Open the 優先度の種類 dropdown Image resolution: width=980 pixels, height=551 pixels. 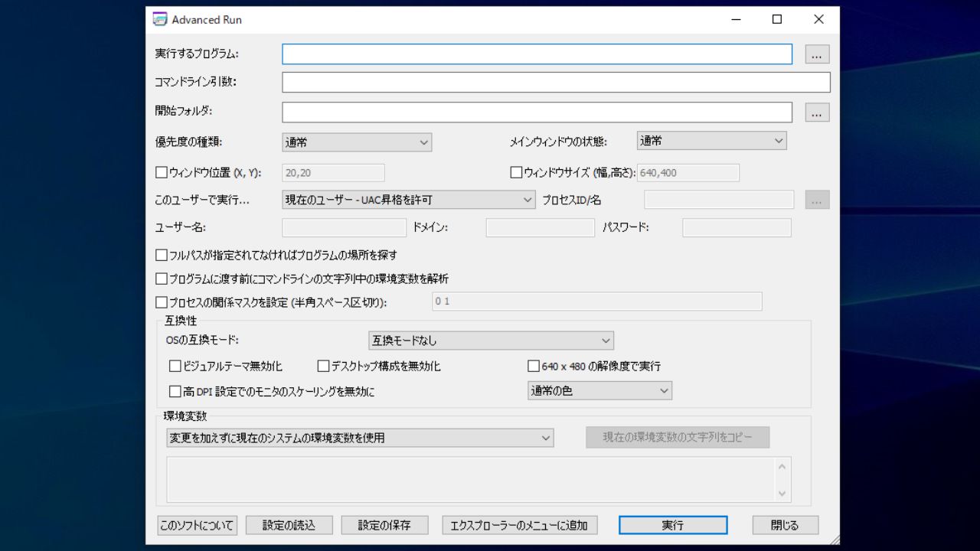click(357, 142)
